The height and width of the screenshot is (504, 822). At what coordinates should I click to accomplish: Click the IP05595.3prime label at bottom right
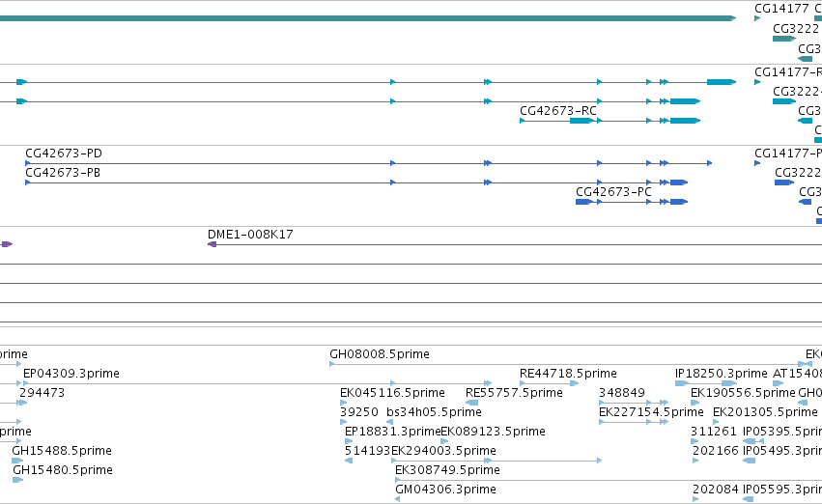(782, 490)
